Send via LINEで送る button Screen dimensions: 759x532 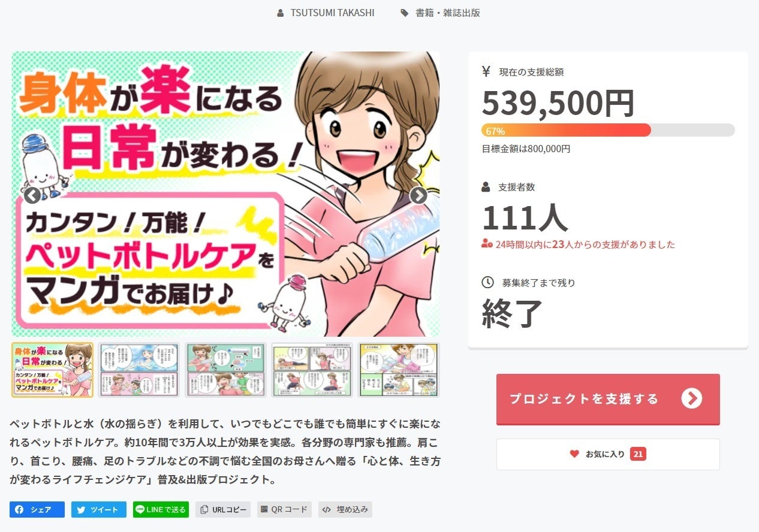point(161,509)
